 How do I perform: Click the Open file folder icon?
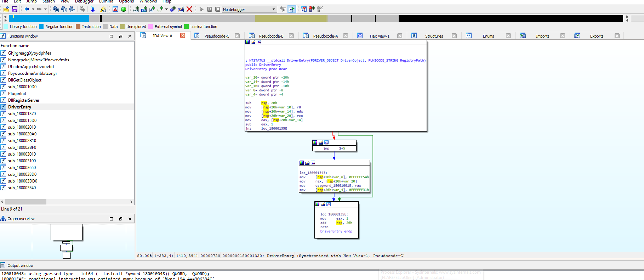coord(6,9)
